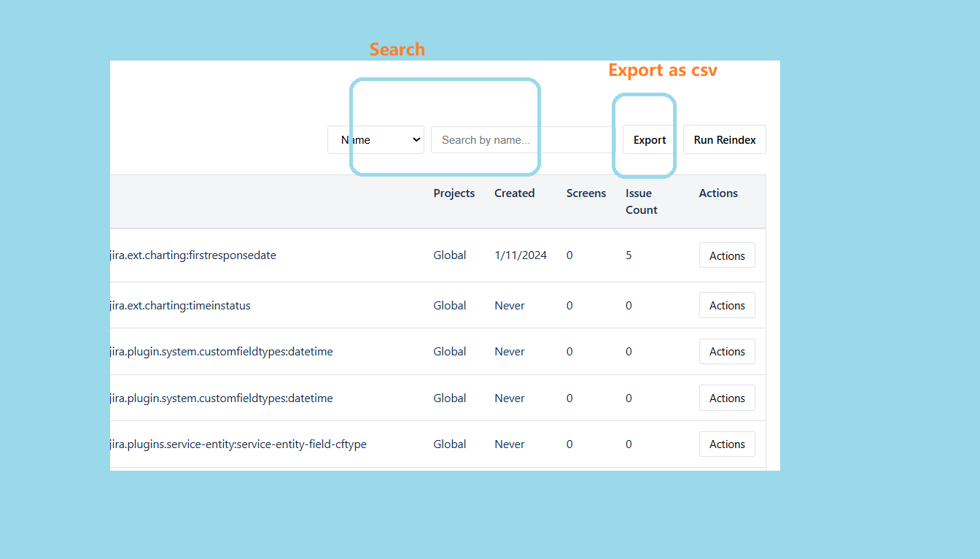Image resolution: width=980 pixels, height=559 pixels.
Task: Sort by the Projects column header
Action: click(454, 193)
